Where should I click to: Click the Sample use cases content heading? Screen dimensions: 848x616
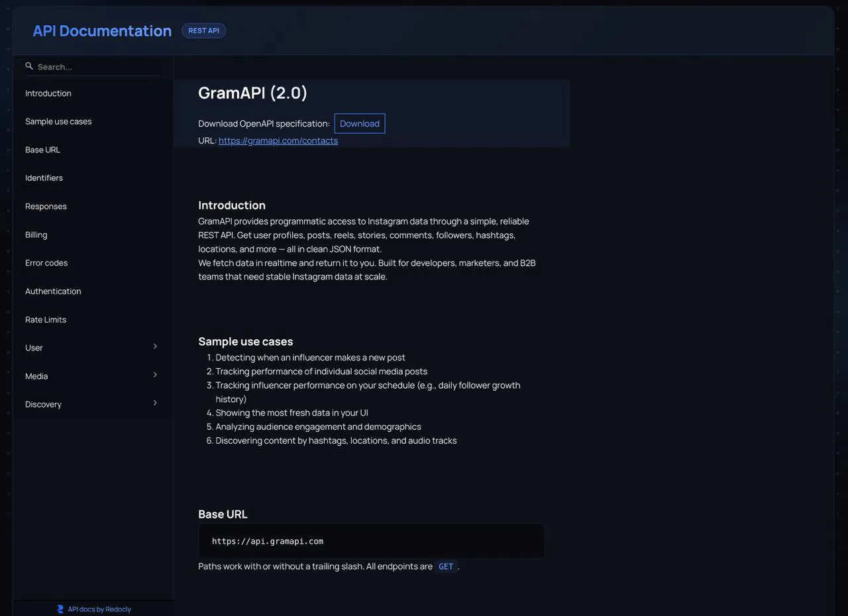tap(246, 341)
